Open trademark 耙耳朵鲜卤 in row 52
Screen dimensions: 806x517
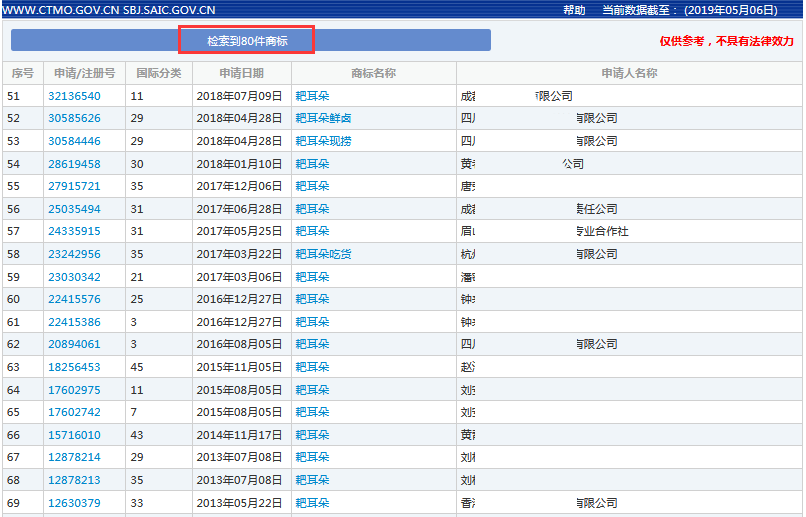(323, 118)
